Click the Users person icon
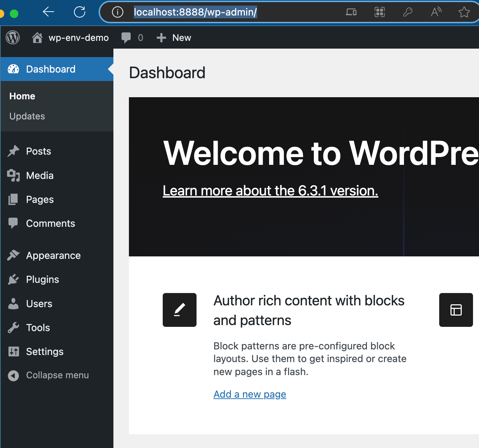Image resolution: width=479 pixels, height=448 pixels. click(x=13, y=304)
